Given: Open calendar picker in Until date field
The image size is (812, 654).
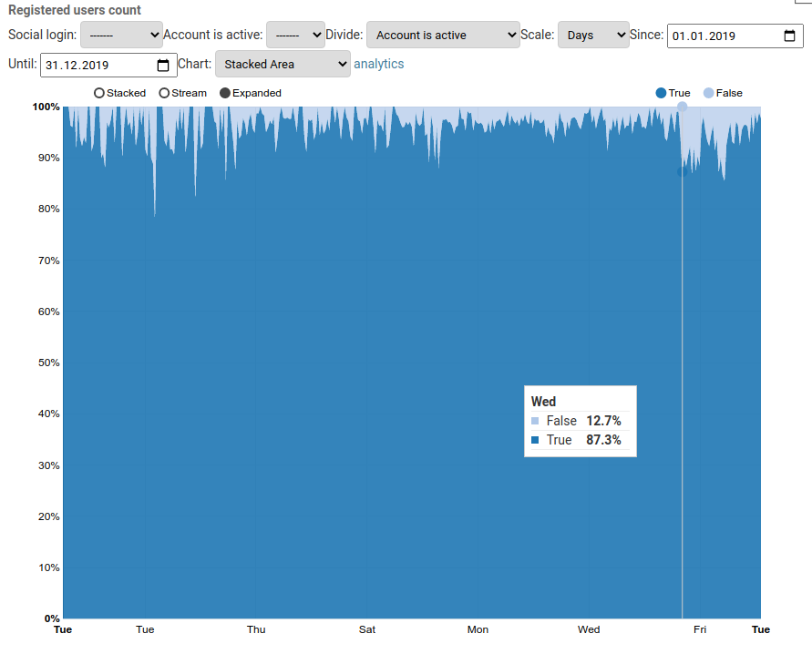Looking at the screenshot, I should point(163,66).
